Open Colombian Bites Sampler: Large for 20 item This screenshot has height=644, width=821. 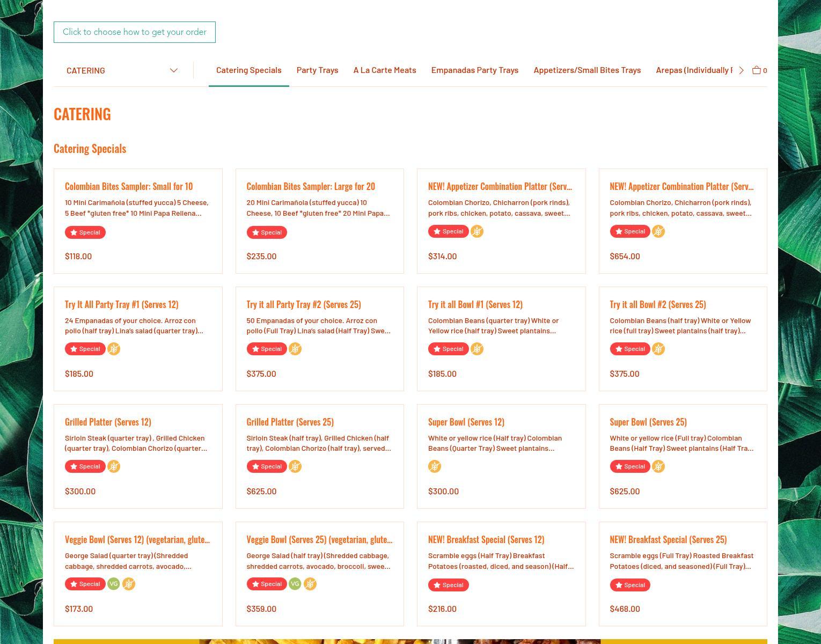(x=311, y=187)
